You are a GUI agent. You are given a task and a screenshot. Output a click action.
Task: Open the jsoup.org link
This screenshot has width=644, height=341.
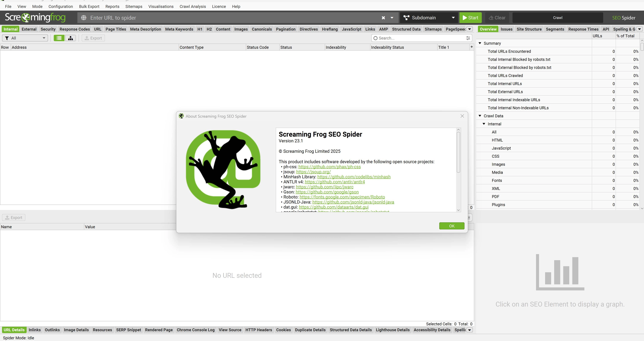(x=313, y=172)
